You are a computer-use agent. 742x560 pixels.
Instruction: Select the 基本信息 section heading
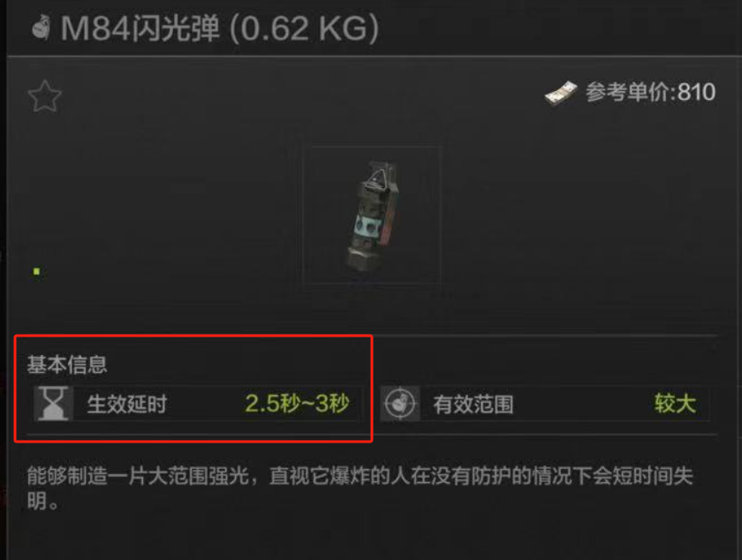pos(67,365)
